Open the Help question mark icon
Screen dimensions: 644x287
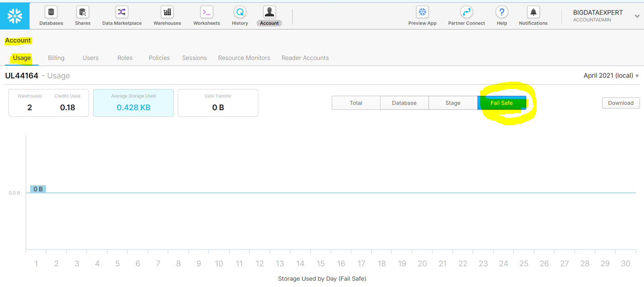coord(502,12)
